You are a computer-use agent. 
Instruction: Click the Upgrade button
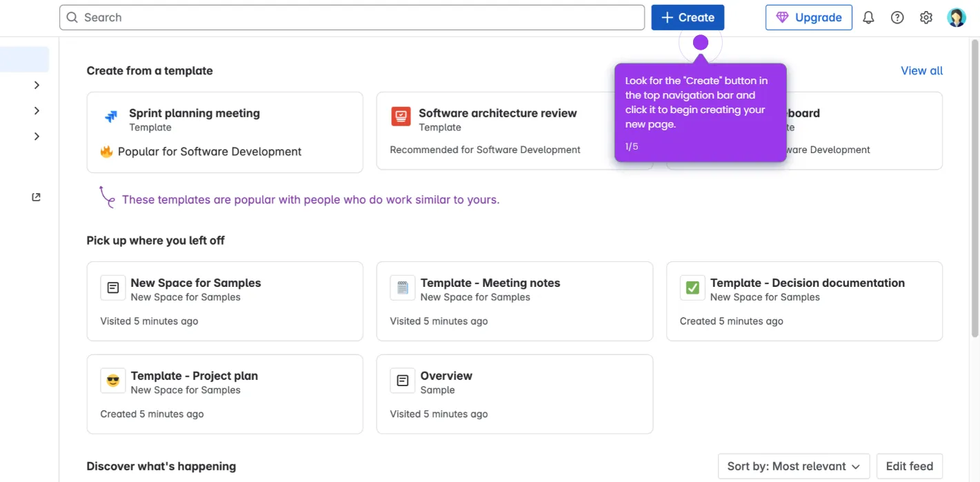[x=809, y=18]
